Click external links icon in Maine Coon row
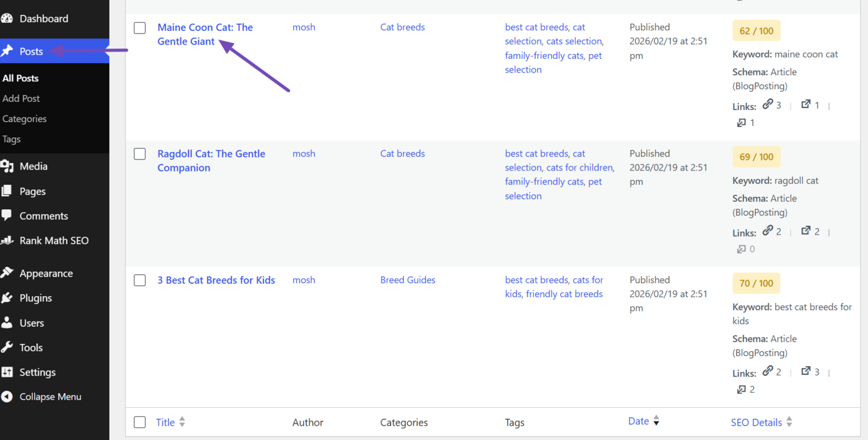 pos(806,104)
